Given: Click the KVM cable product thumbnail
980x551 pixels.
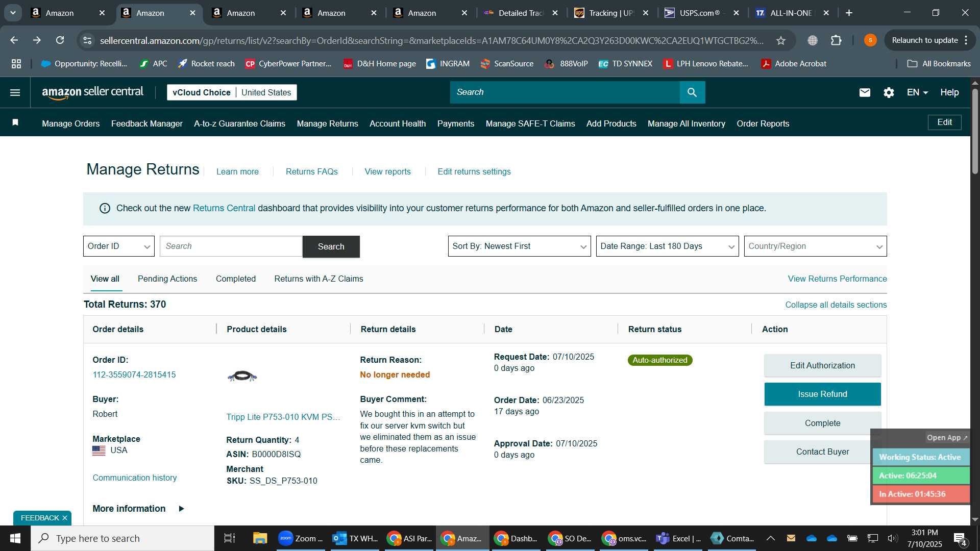Looking at the screenshot, I should [x=242, y=377].
